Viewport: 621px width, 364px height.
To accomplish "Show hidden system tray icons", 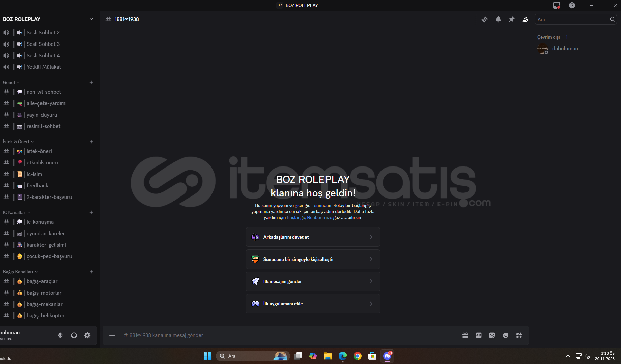I will [x=568, y=356].
